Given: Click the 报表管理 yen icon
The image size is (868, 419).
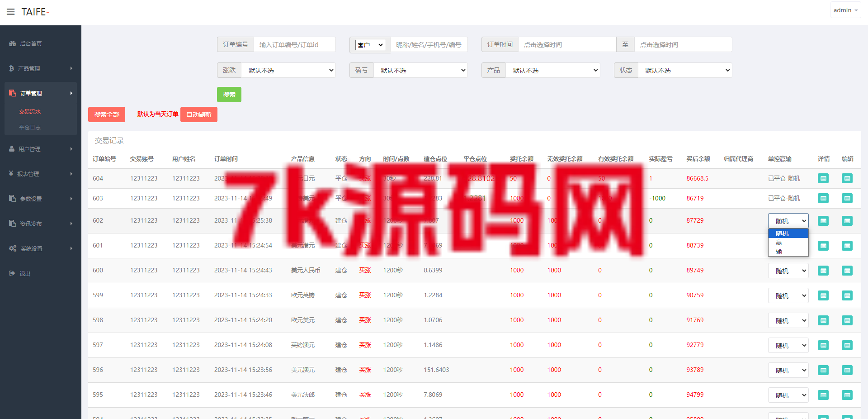Looking at the screenshot, I should 11,173.
